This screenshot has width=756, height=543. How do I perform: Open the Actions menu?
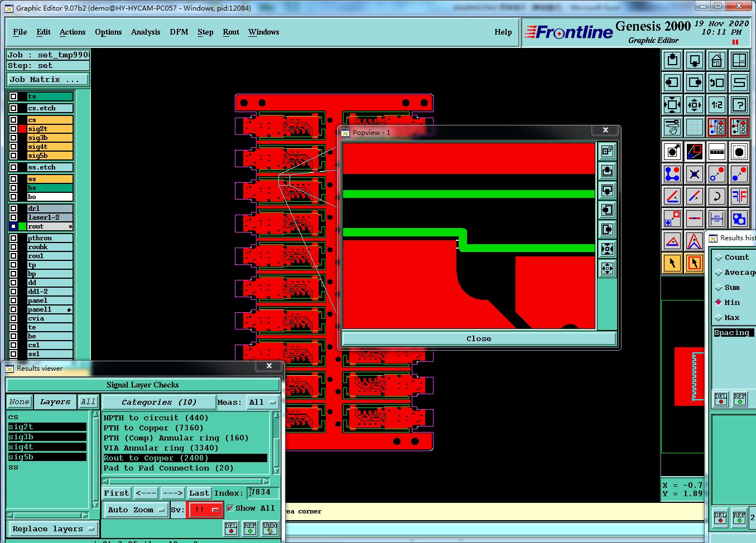(x=73, y=32)
